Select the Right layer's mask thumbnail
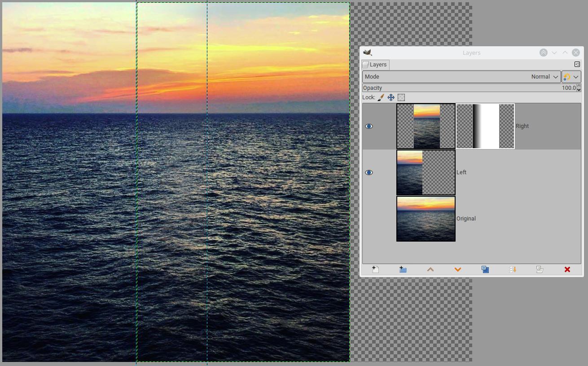Screen dimensions: 588x366 click(x=485, y=126)
